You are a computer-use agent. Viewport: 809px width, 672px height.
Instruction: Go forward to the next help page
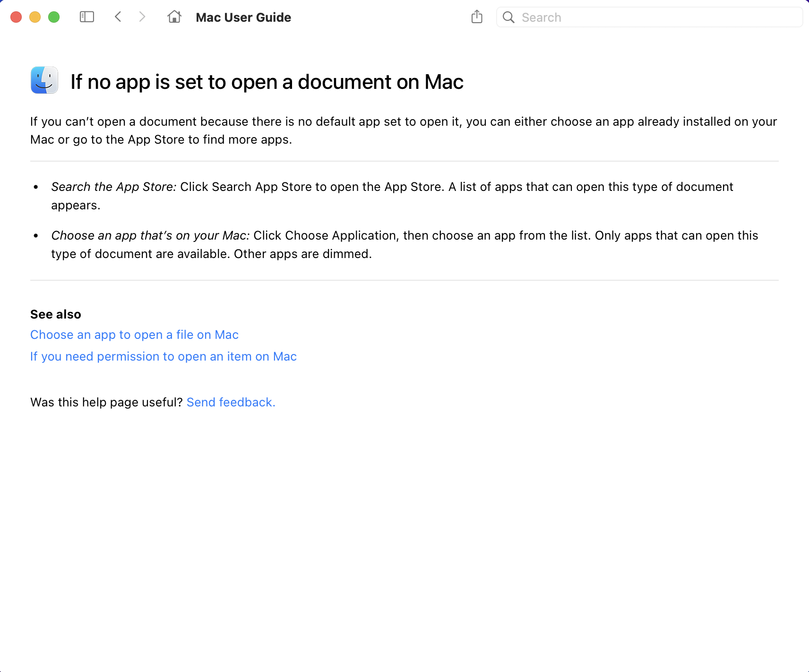pos(142,17)
